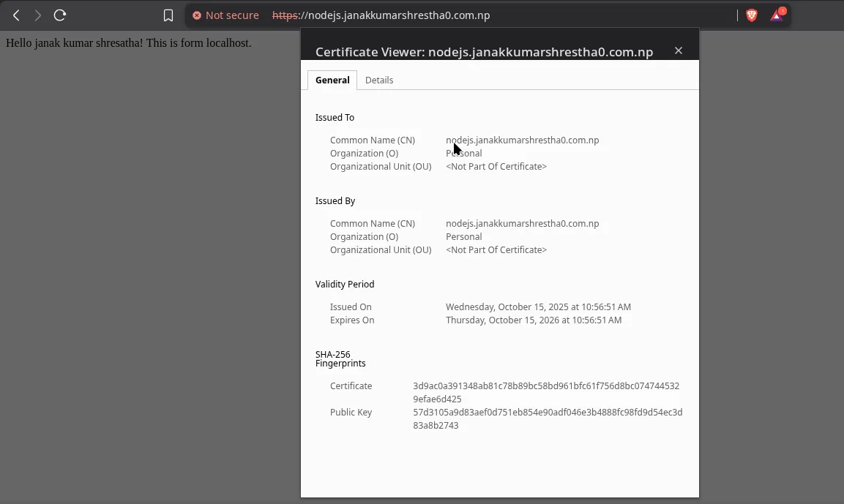Go back to the previous page
This screenshot has height=504, width=844.
[16, 15]
